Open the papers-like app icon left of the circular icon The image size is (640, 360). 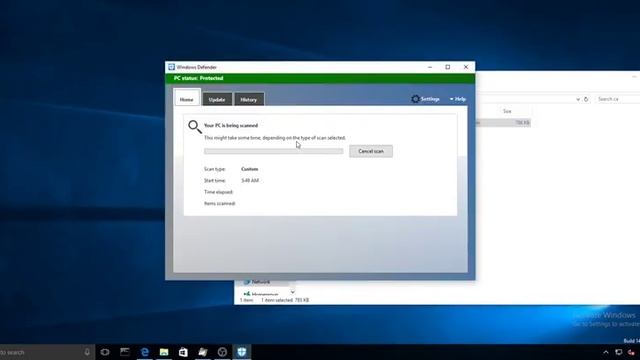(x=203, y=352)
